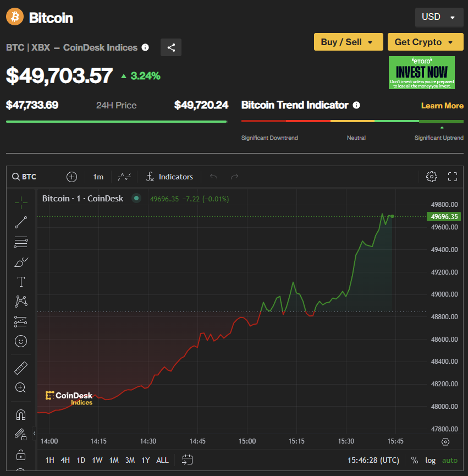Expand the Get Crypto dropdown

click(425, 42)
